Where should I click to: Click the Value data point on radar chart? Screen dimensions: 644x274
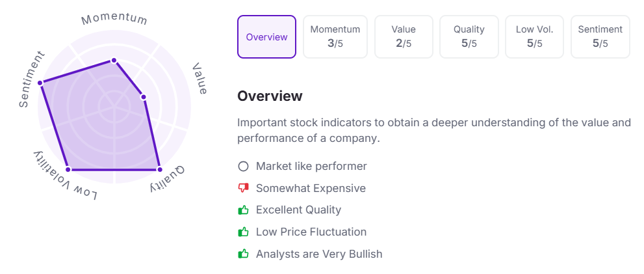(x=144, y=98)
